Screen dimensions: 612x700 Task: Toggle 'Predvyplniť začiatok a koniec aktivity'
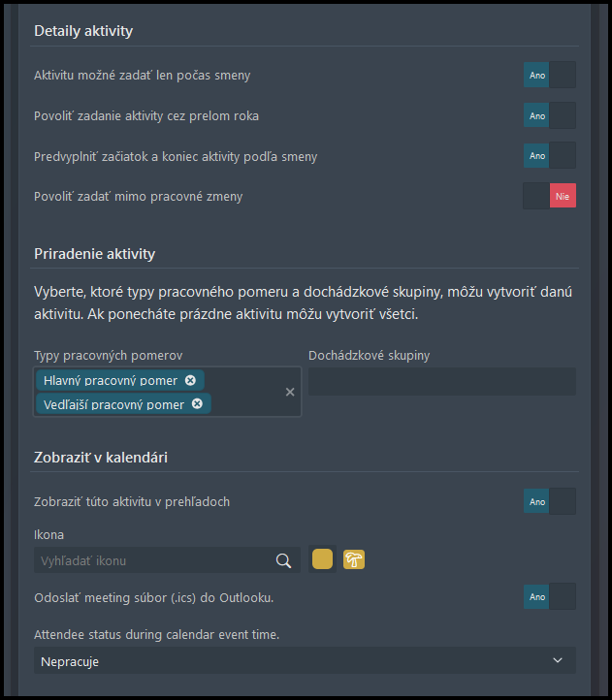(550, 156)
